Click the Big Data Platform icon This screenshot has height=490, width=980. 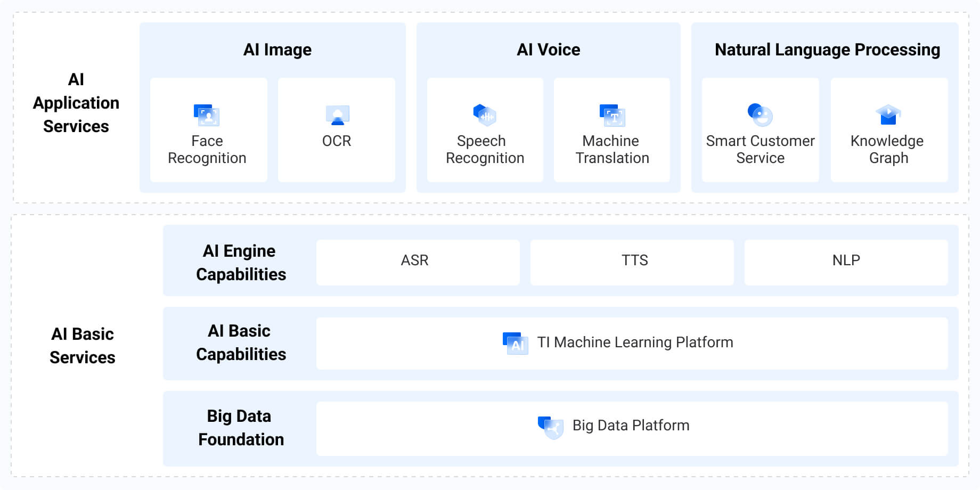coord(551,427)
